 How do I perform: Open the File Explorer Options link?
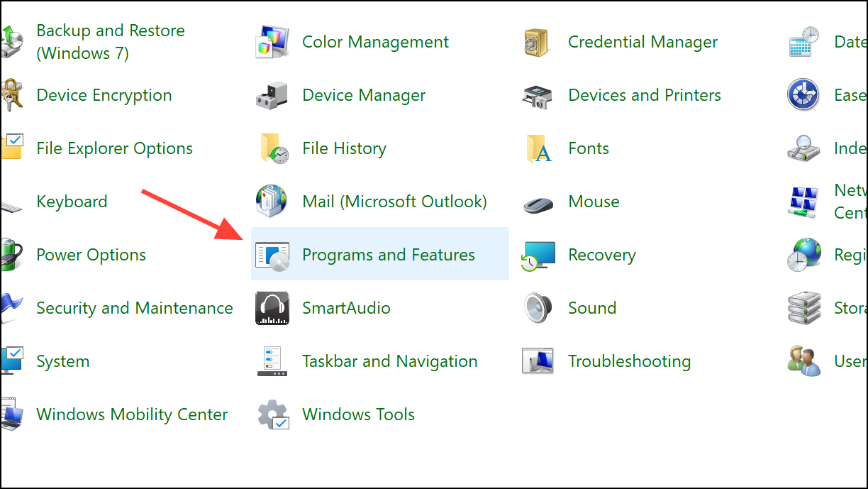pos(115,148)
